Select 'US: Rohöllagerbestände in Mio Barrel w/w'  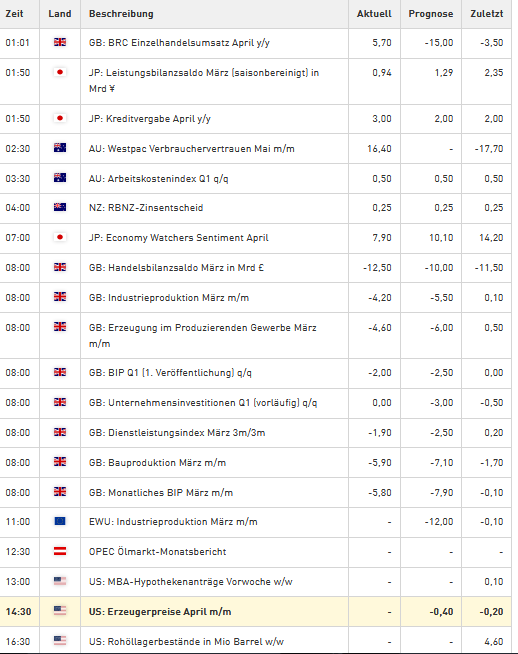186,641
